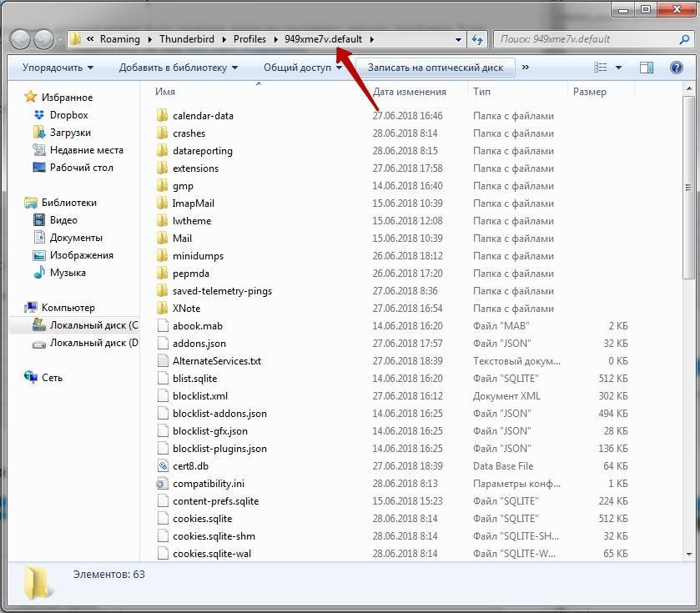Select Музыка library in sidebar
Viewport: 700px width, 613px height.
click(68, 273)
